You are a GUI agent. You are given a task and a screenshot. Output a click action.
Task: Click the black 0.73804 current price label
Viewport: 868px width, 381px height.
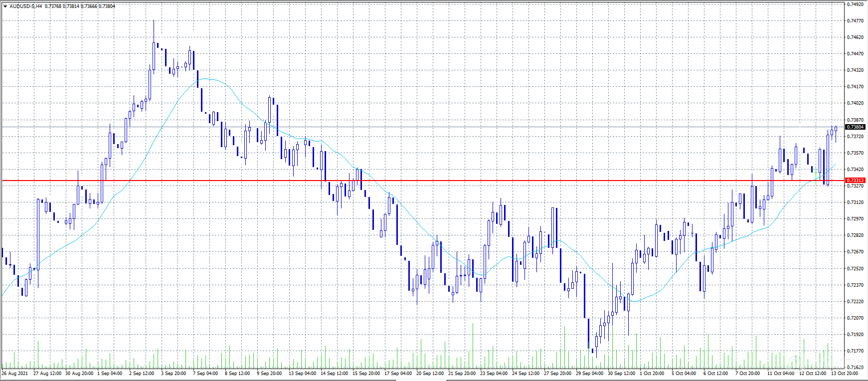[x=855, y=127]
